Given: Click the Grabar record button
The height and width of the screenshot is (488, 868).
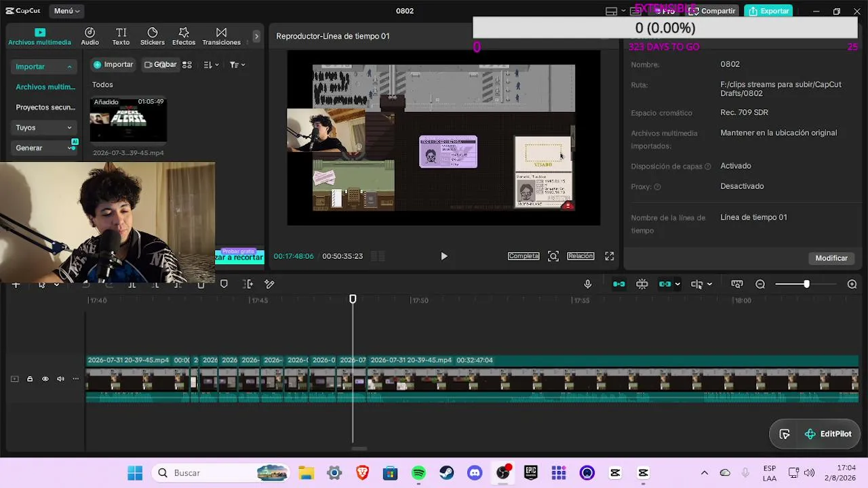Looking at the screenshot, I should [161, 64].
